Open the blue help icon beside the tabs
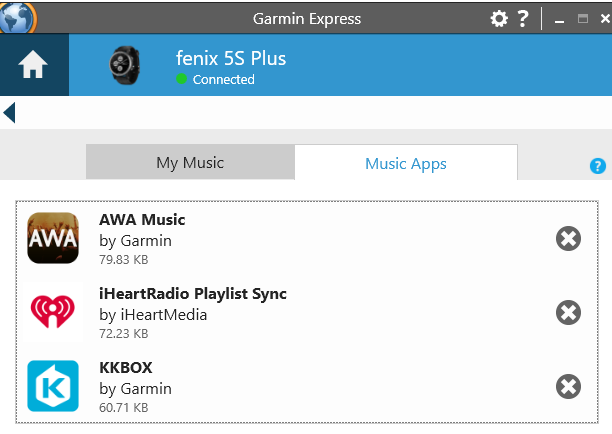Screen dimensions: 612x434 pos(598,166)
